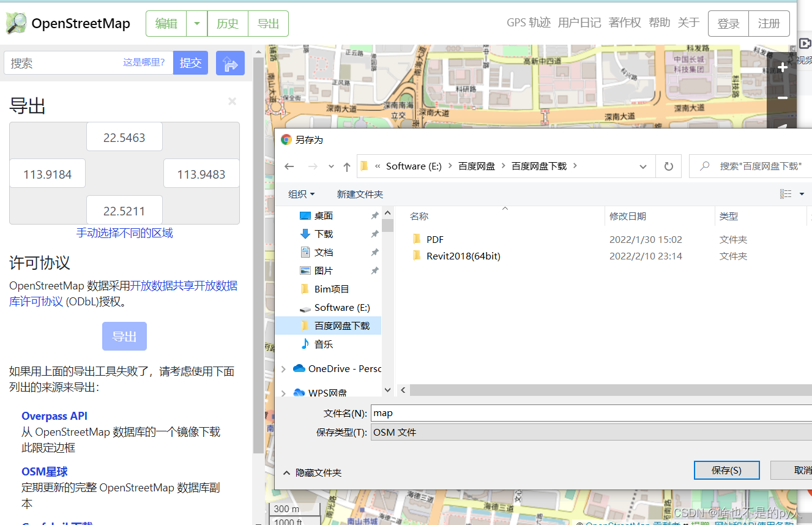Expand the WPS网盘 tree node
This screenshot has height=525, width=812.
(283, 393)
